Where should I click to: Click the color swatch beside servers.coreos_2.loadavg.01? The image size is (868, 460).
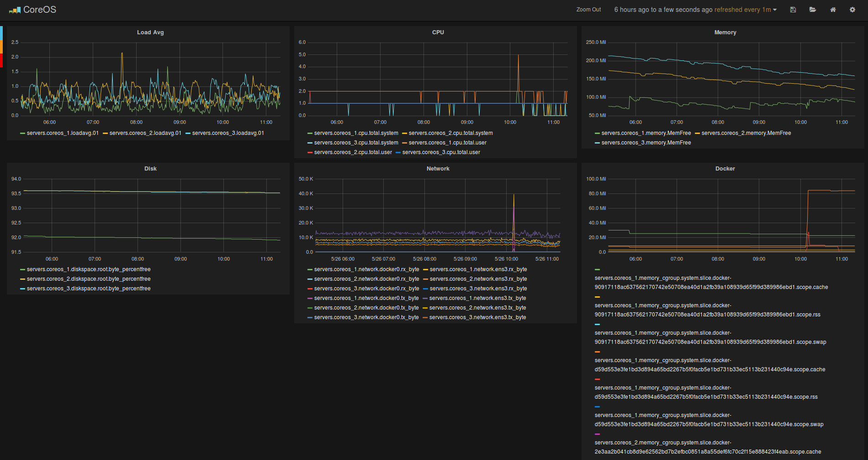tap(106, 133)
